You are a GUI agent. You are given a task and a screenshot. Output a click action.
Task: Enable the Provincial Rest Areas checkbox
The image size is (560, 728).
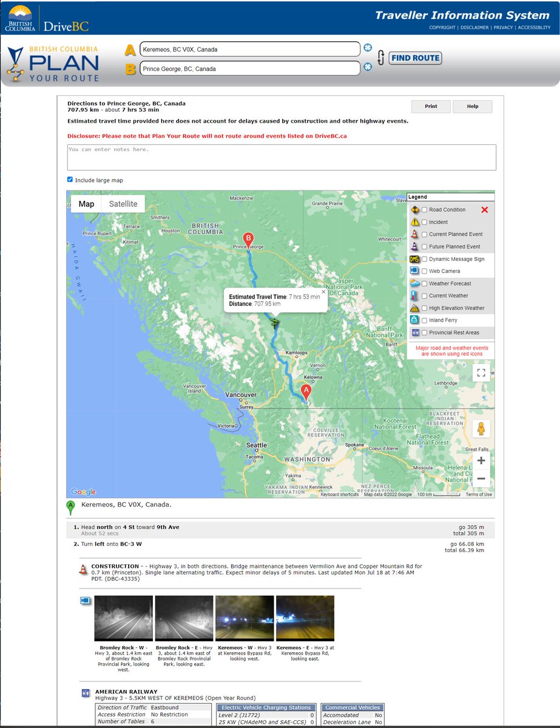[x=425, y=332]
